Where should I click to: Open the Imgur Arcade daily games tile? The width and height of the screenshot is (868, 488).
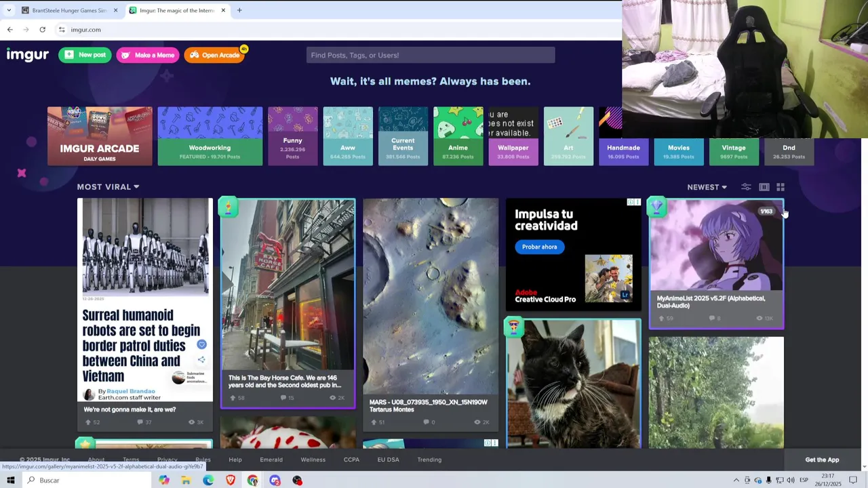100,136
